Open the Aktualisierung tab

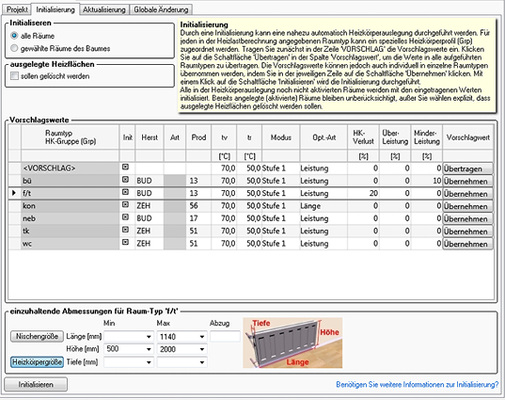coord(104,10)
